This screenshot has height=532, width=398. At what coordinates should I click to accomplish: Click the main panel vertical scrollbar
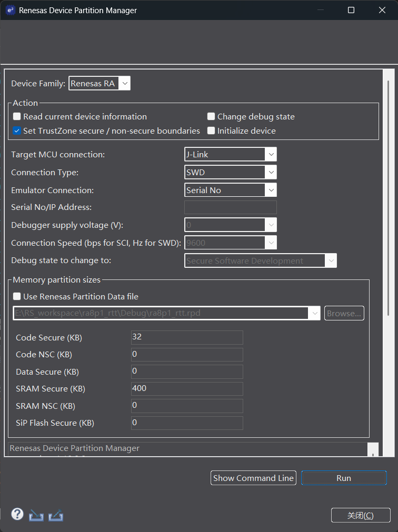click(x=388, y=198)
